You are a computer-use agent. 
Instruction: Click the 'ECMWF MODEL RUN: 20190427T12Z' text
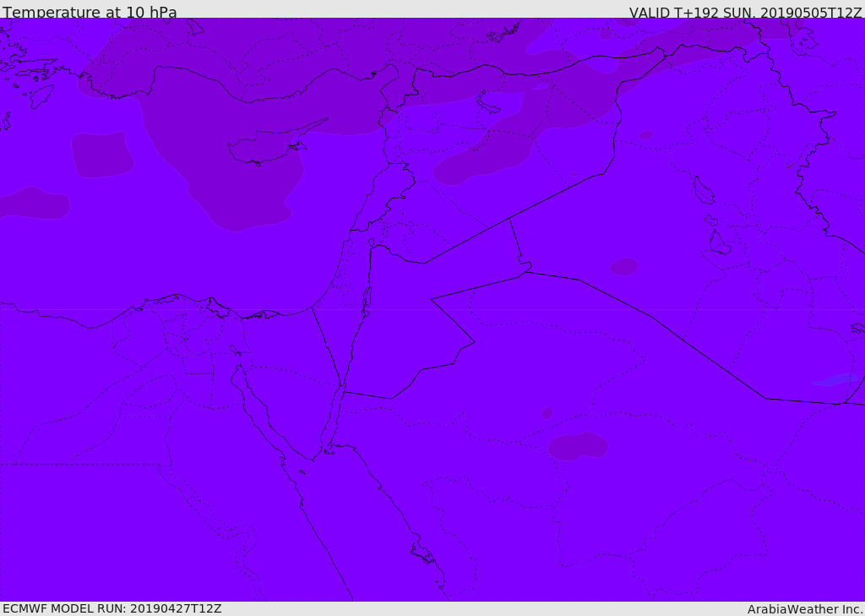112,608
